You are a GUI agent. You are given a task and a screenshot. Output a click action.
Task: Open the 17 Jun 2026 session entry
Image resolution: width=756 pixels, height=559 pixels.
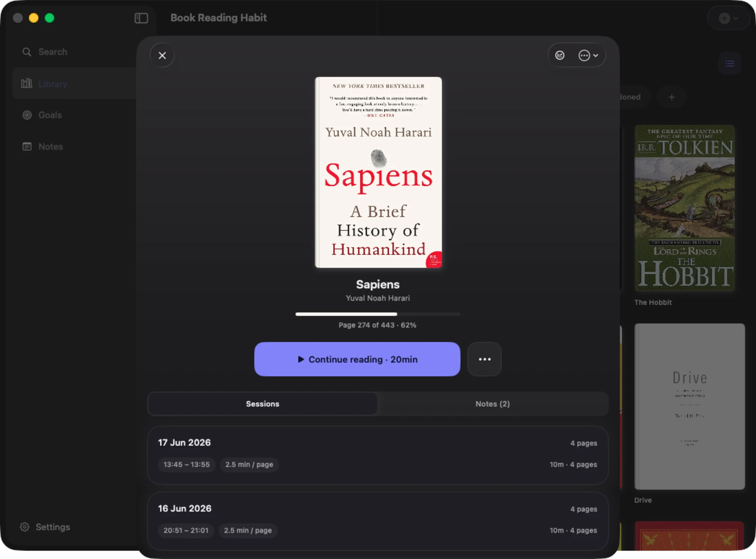378,455
